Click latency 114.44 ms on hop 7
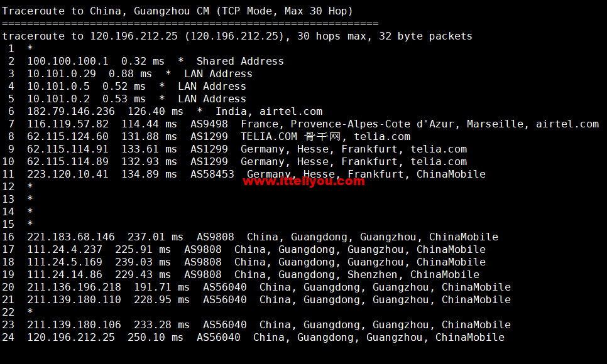 click(x=149, y=124)
